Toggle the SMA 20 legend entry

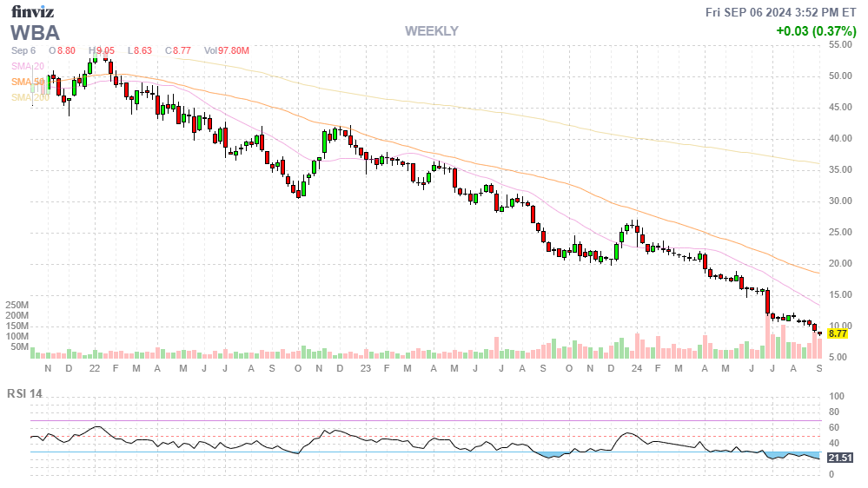(28, 66)
